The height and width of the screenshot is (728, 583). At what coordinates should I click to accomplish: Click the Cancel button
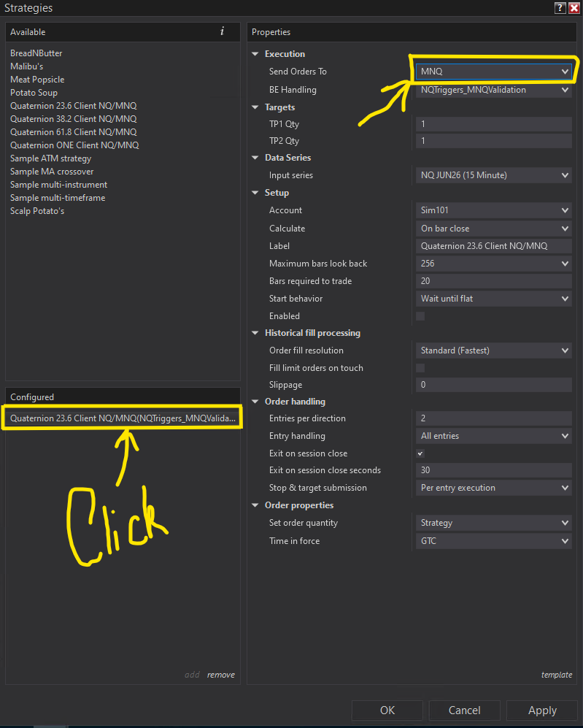(x=464, y=710)
